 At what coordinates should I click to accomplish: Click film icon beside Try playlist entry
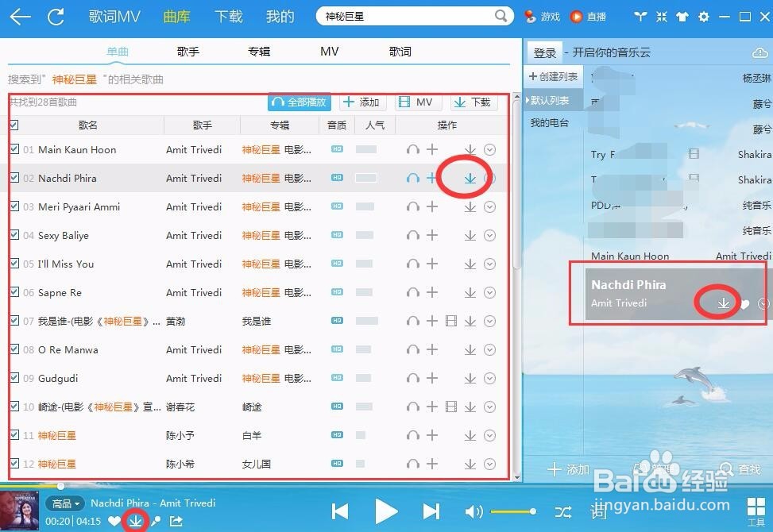(694, 154)
